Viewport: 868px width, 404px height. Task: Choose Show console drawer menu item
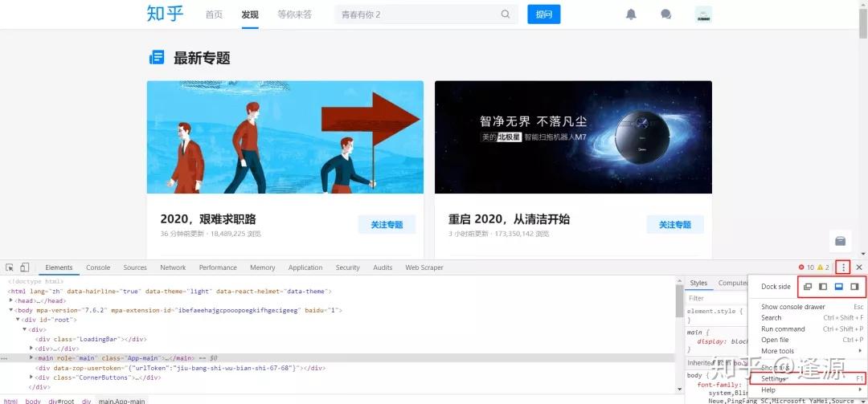click(x=806, y=307)
